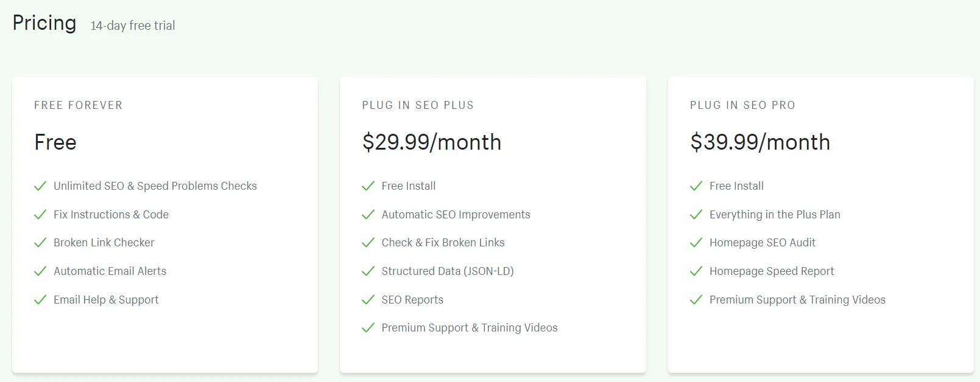
Task: Click Pro plan's Premium Support & Training Videos
Action: [x=797, y=300]
